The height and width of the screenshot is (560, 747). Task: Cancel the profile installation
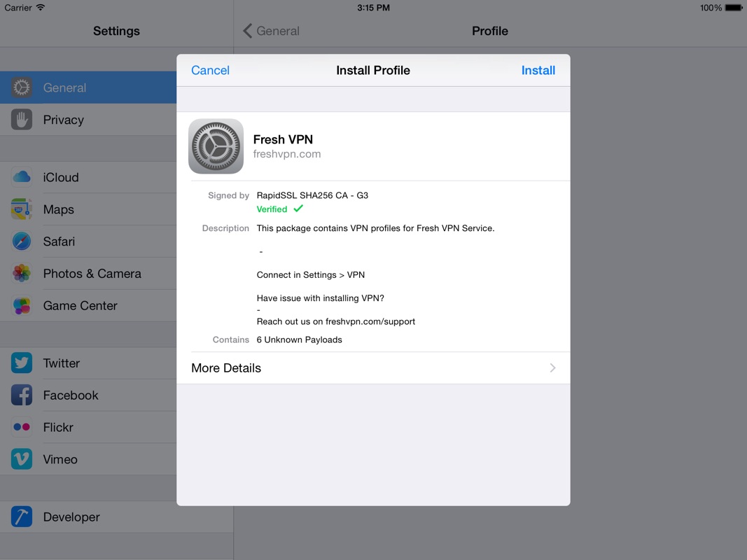pos(210,71)
